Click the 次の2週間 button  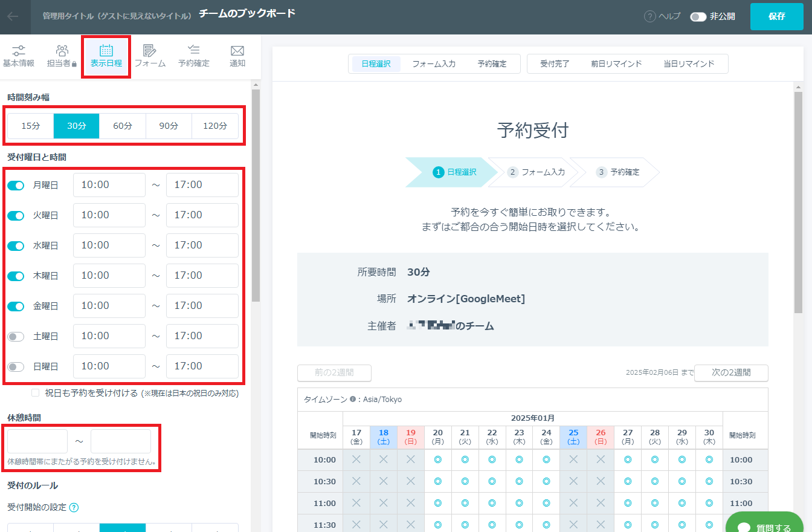pyautogui.click(x=731, y=373)
